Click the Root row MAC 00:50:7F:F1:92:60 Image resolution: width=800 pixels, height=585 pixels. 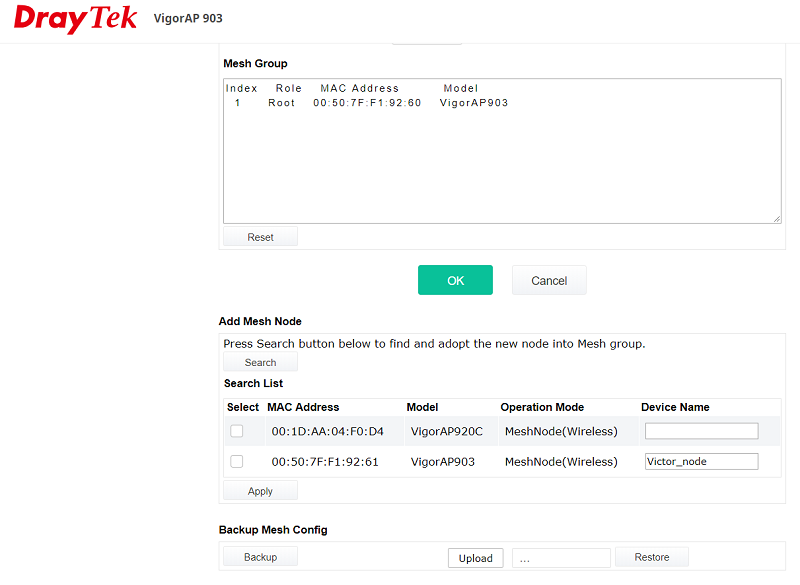pos(367,103)
